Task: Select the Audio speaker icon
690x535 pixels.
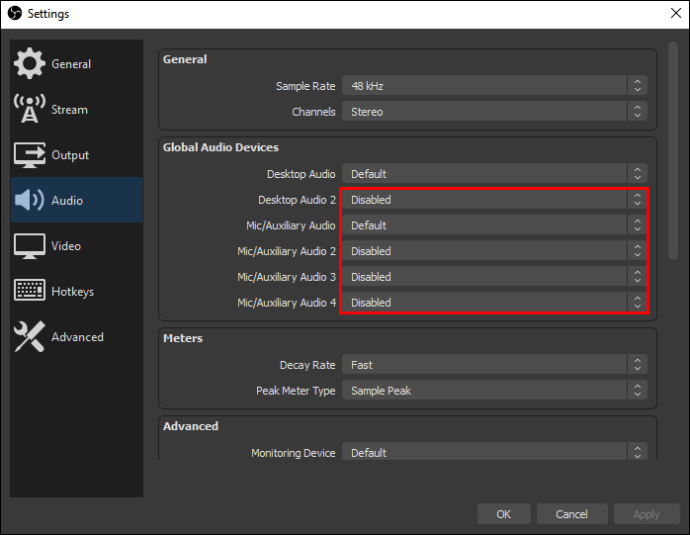Action: [x=29, y=201]
